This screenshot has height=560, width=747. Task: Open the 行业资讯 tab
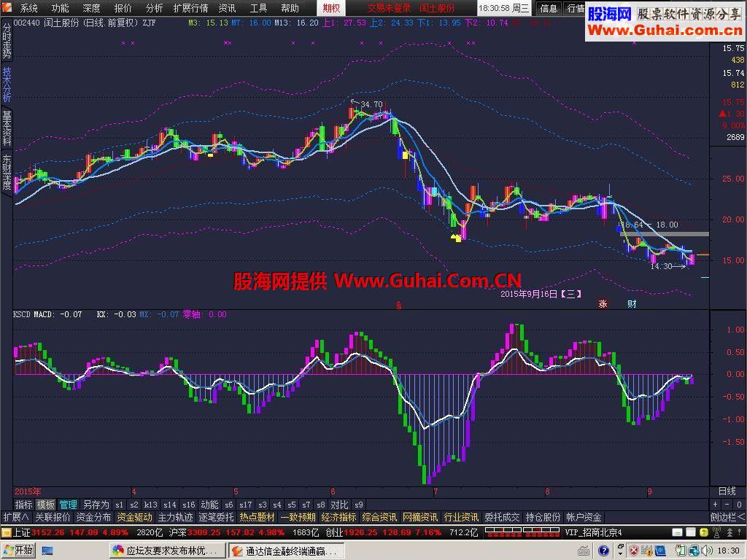point(461,517)
